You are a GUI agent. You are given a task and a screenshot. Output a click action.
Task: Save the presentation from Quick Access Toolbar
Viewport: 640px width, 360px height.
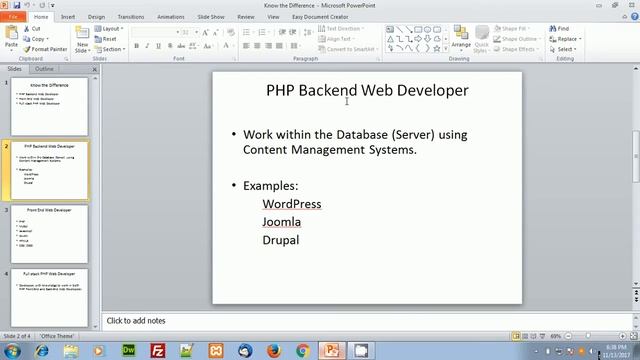tap(17, 5)
